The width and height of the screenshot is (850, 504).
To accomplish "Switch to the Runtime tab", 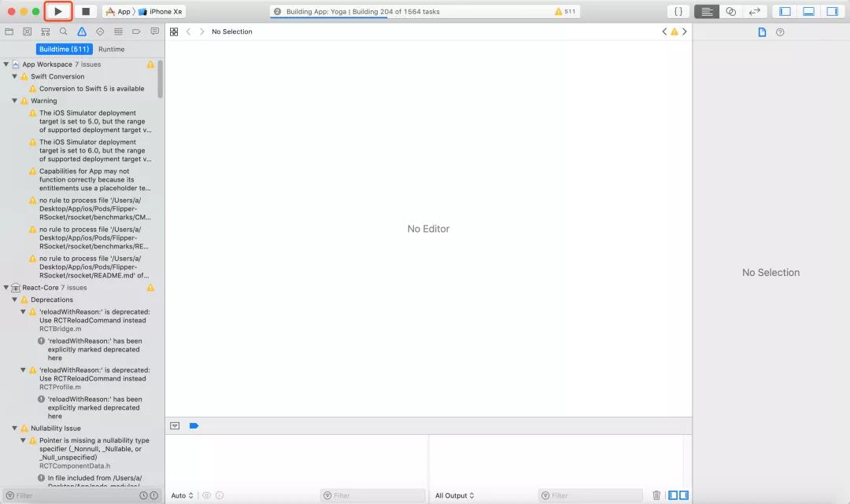I will coord(112,50).
